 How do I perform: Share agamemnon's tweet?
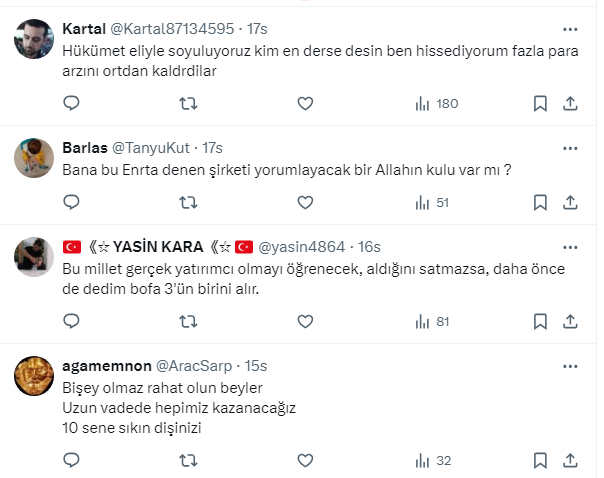point(570,460)
